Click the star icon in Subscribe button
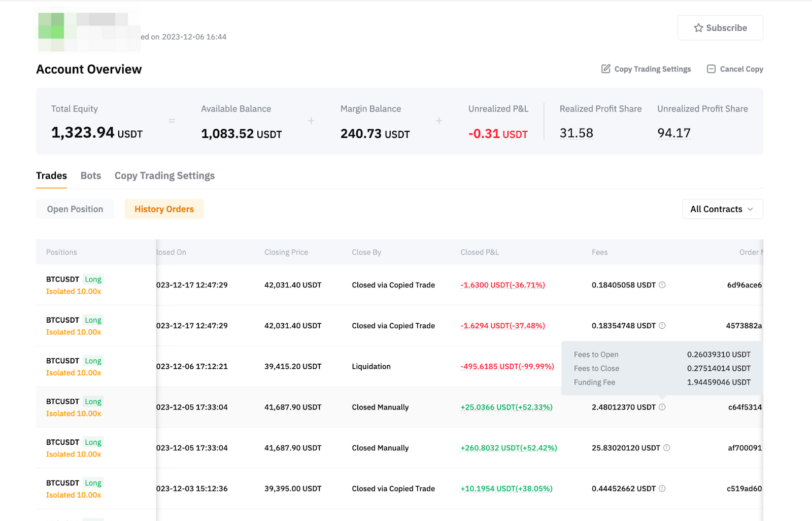 click(698, 28)
